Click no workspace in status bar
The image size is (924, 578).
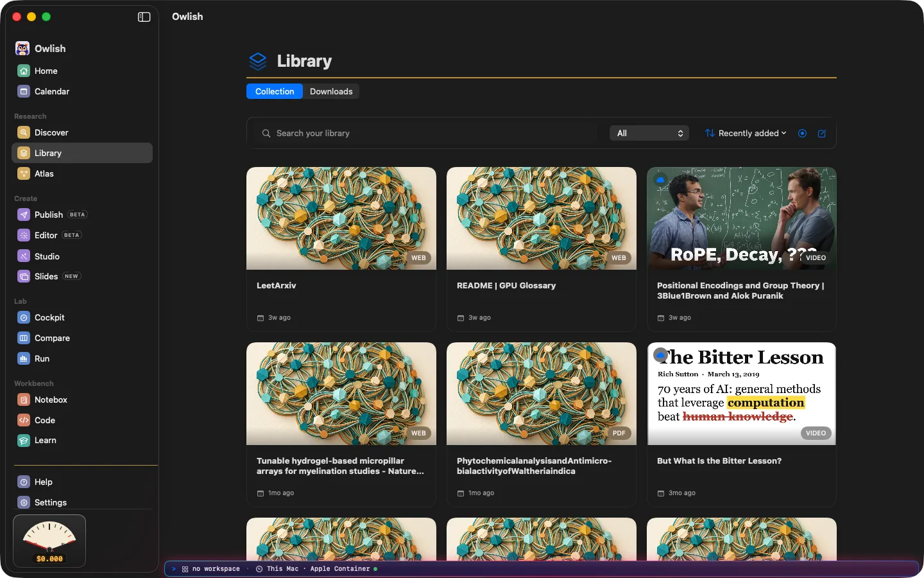click(211, 569)
